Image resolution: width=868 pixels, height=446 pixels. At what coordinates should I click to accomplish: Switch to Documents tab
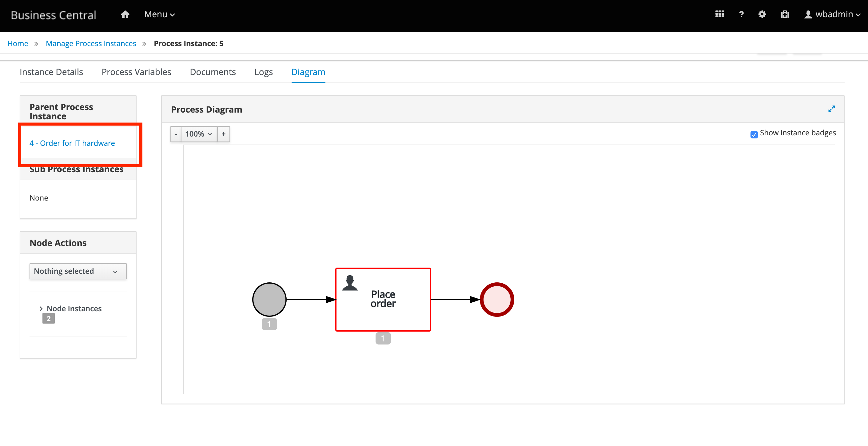coord(213,72)
